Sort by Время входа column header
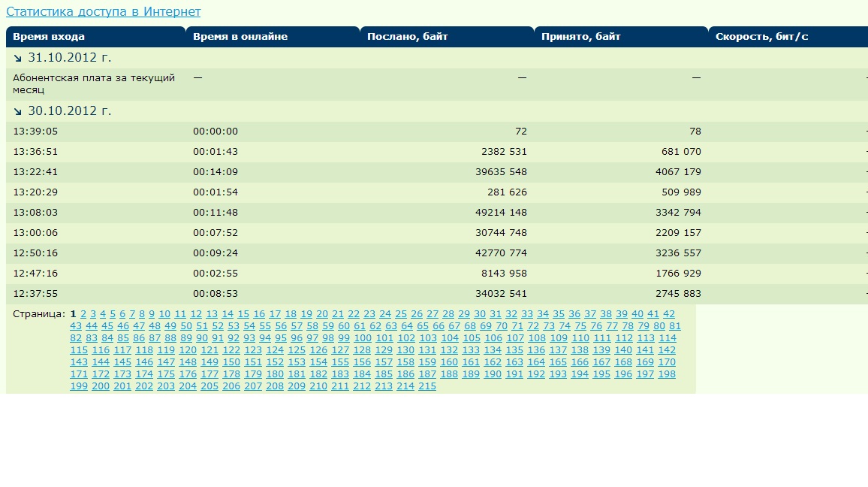 click(49, 37)
